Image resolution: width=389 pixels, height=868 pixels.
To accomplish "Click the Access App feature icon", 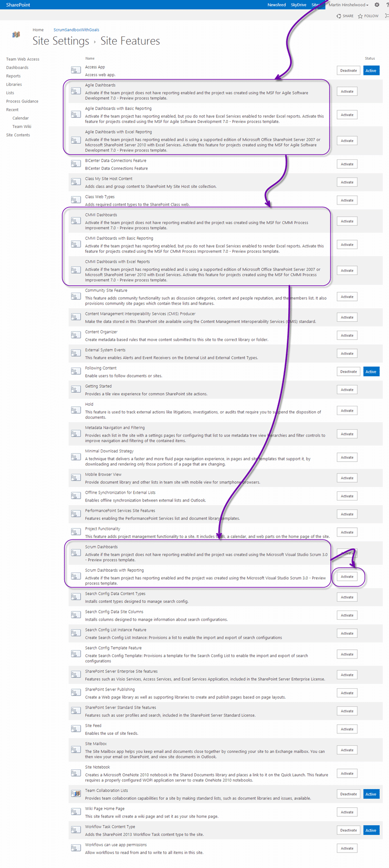I will [x=75, y=70].
